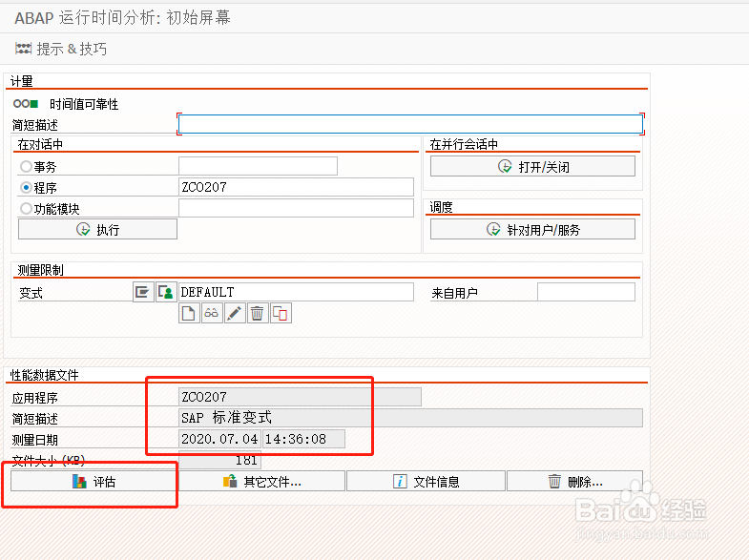Viewport: 749px width, 560px height.
Task: Click the 删除... button
Action: [575, 481]
